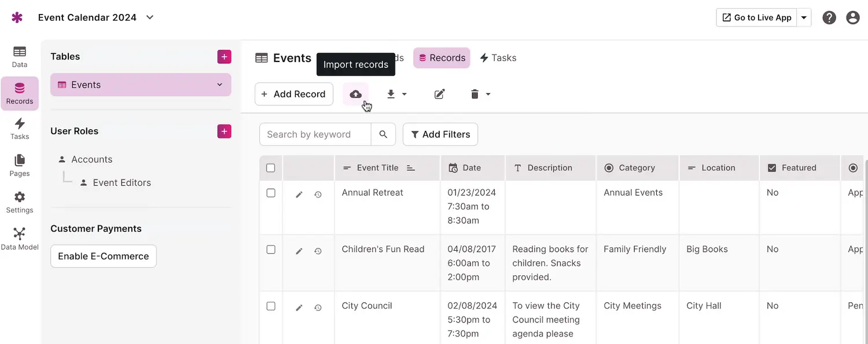The height and width of the screenshot is (344, 868).
Task: Add a new user role with plus icon
Action: [224, 131]
